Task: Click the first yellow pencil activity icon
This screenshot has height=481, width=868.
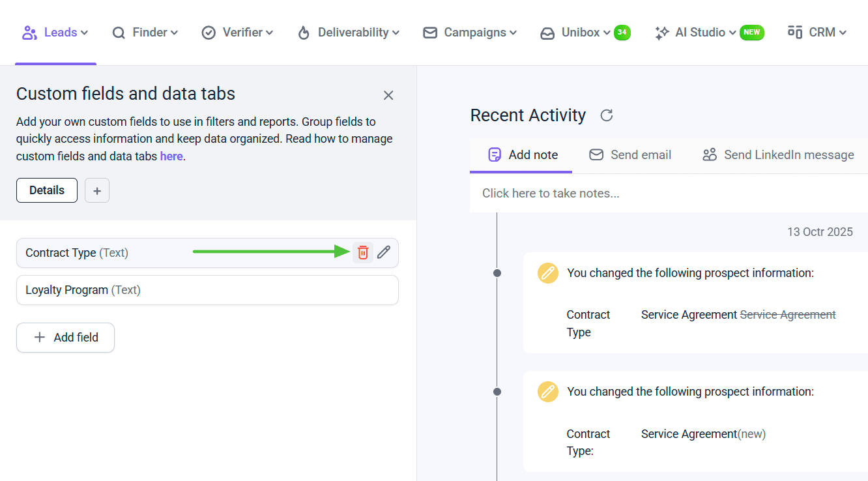Action: pyautogui.click(x=547, y=273)
